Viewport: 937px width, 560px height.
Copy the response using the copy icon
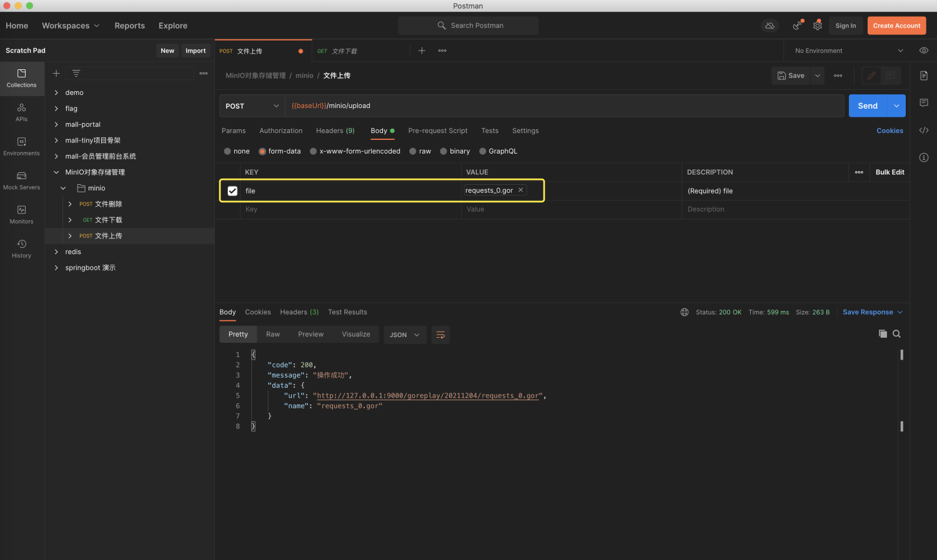[883, 334]
